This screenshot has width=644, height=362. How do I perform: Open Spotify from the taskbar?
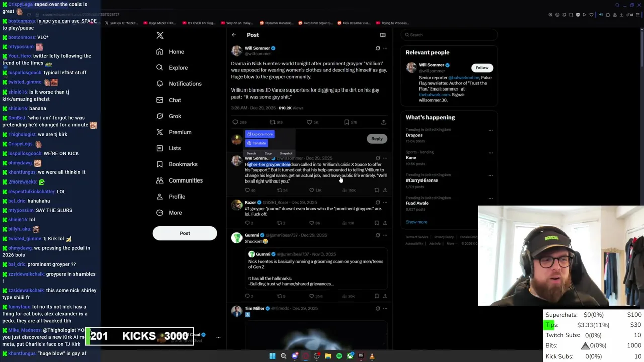(x=339, y=356)
